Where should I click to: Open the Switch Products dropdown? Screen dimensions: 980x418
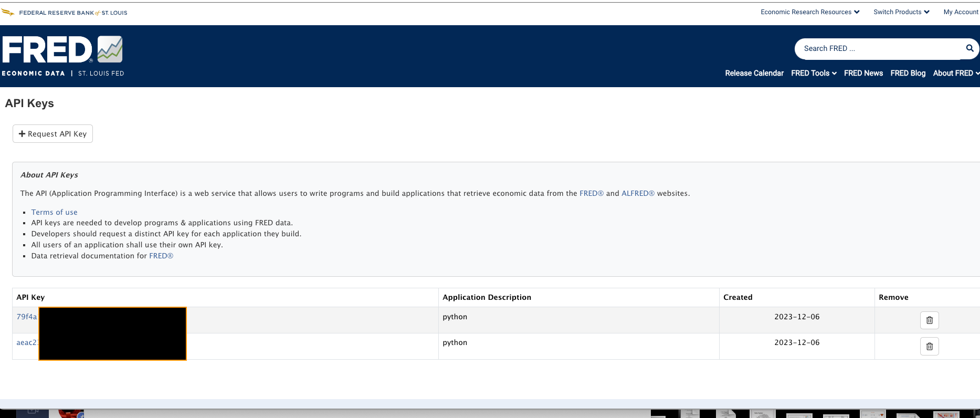click(901, 12)
